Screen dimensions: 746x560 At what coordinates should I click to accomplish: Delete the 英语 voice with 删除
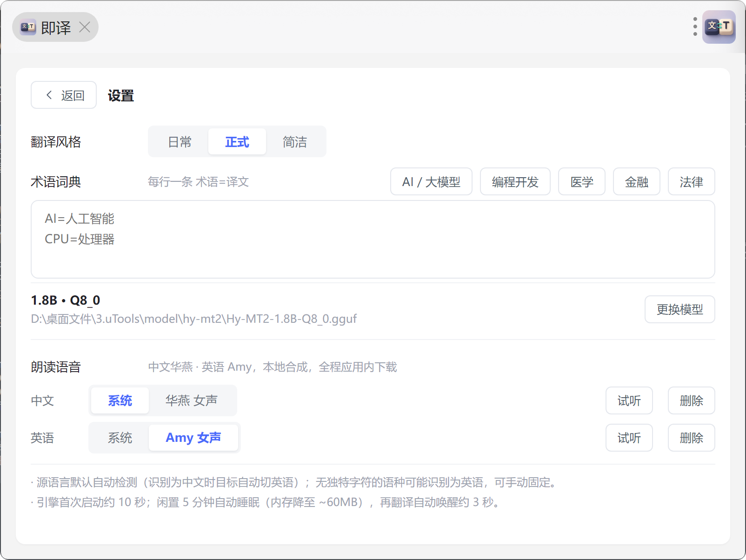[x=692, y=438]
